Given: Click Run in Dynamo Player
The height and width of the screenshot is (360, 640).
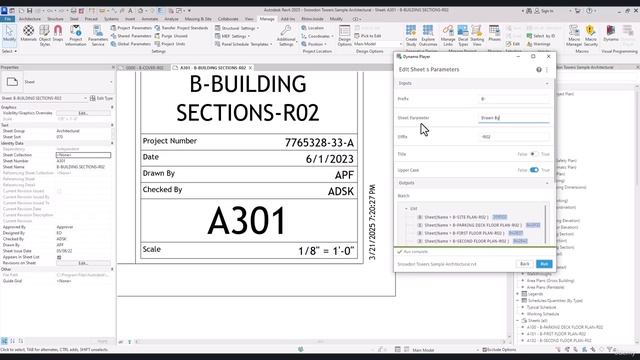Looking at the screenshot, I should click(x=544, y=264).
